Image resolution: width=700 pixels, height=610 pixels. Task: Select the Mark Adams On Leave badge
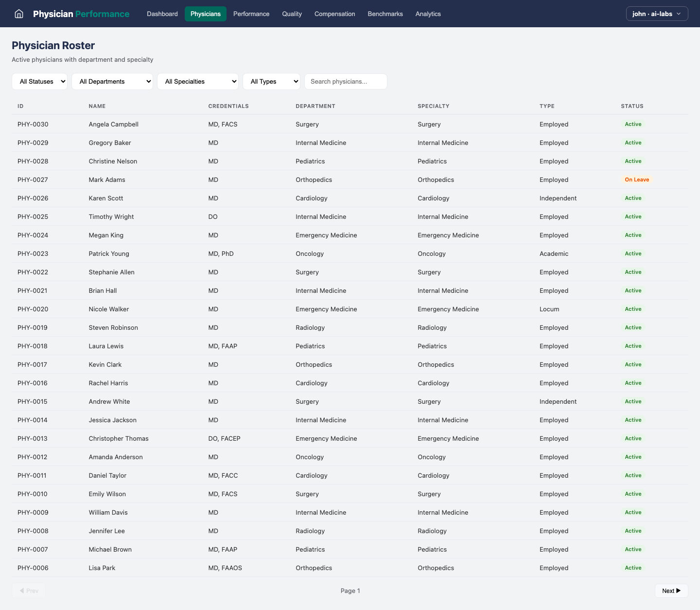pyautogui.click(x=636, y=179)
